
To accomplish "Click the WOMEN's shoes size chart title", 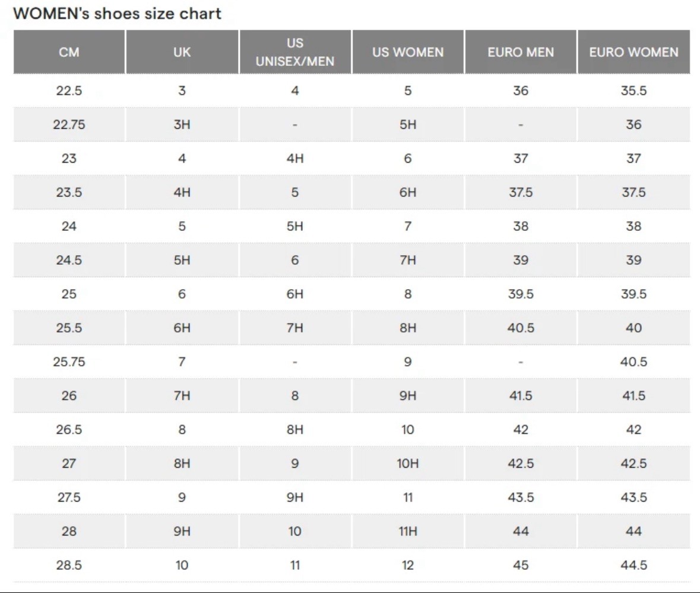I will pos(117,14).
